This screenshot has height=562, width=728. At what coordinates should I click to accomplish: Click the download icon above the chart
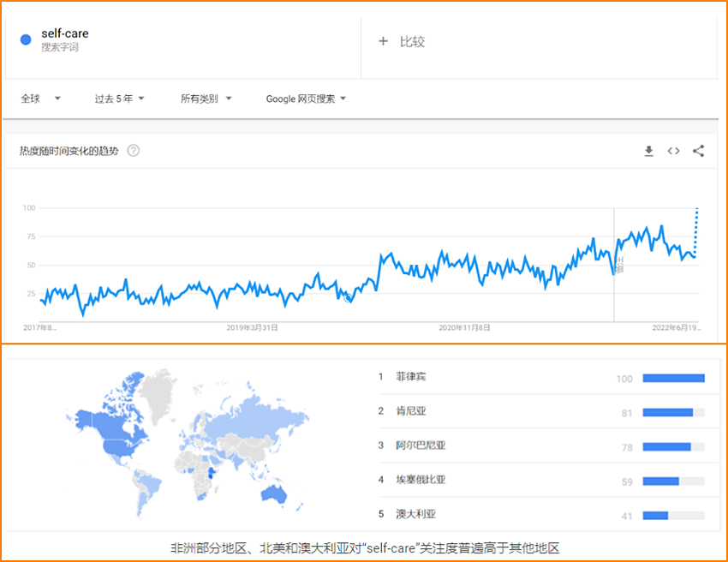point(648,151)
